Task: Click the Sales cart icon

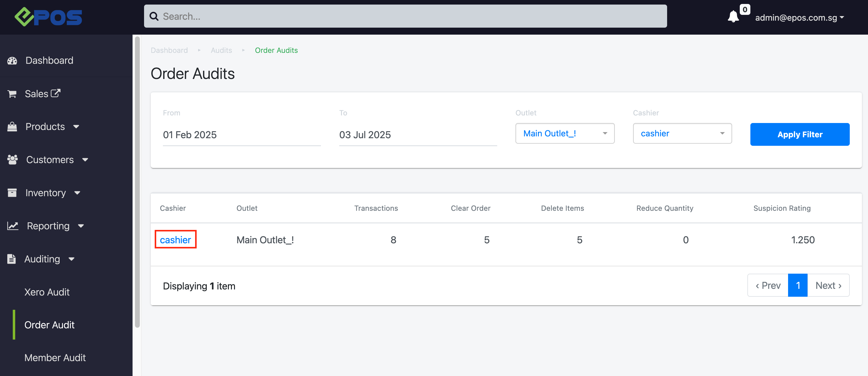Action: pyautogui.click(x=12, y=94)
